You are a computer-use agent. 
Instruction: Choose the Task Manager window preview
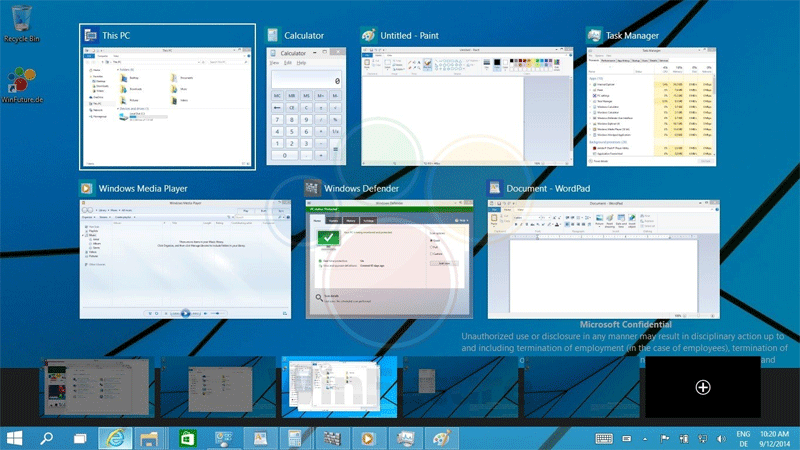651,105
